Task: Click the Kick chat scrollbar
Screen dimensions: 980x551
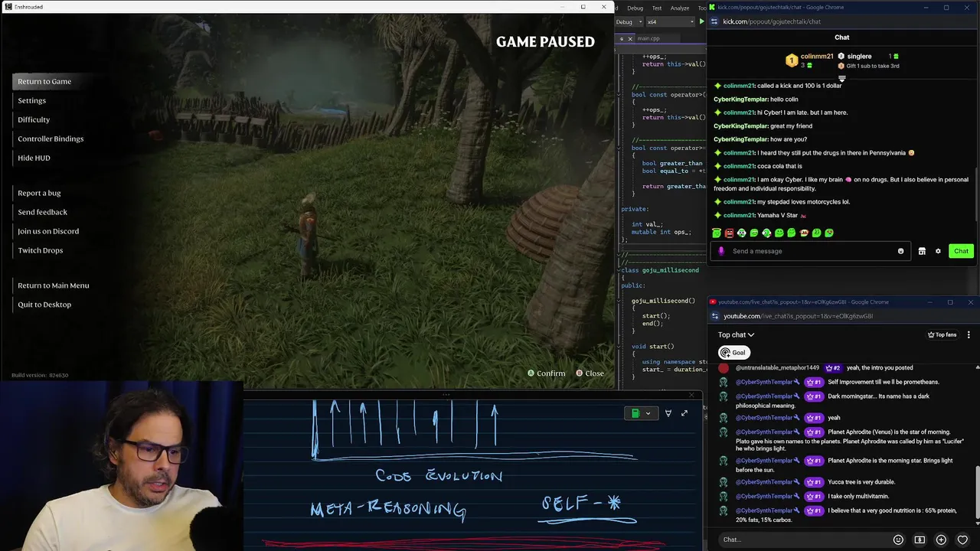Action: pyautogui.click(x=977, y=195)
